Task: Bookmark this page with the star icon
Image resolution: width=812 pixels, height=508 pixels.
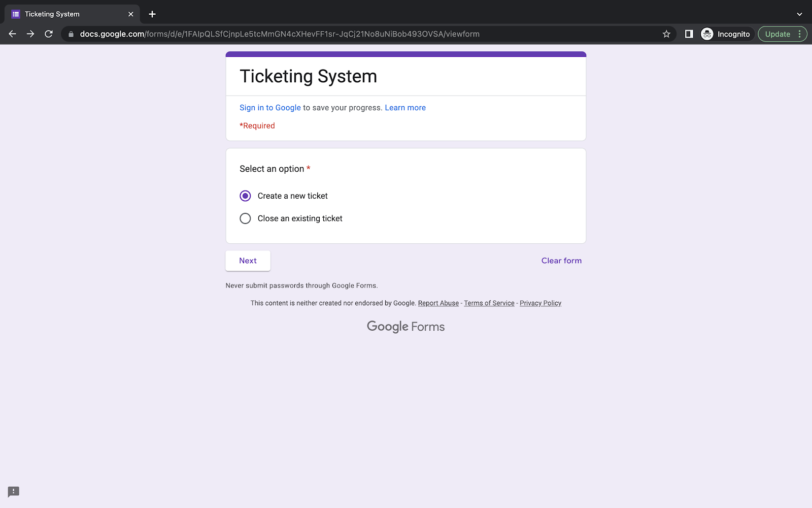Action: [x=666, y=34]
